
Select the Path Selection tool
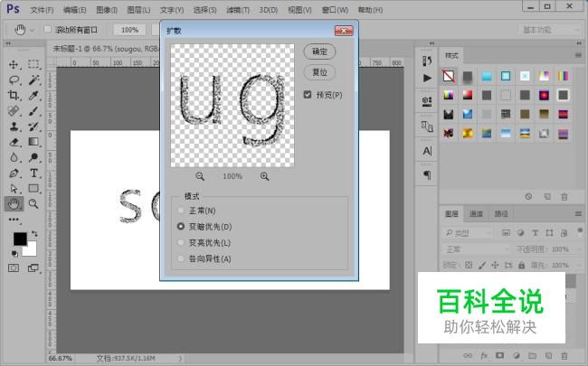(x=14, y=189)
